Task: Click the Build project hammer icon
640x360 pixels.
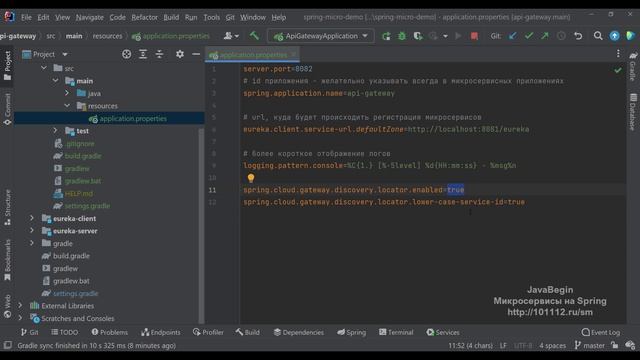Action: tap(254, 36)
